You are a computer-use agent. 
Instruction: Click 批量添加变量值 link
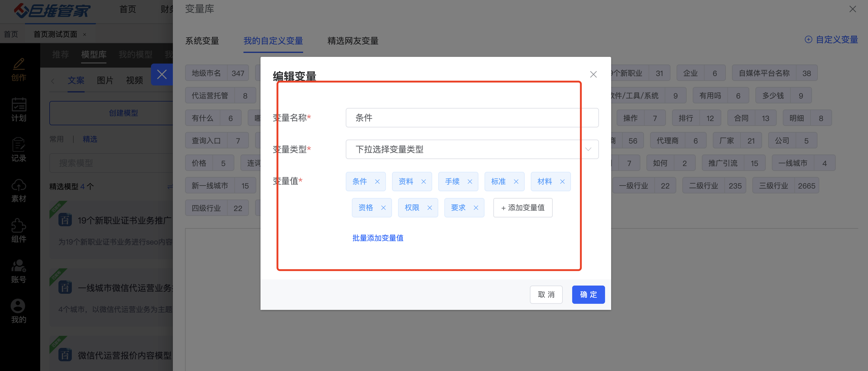378,238
